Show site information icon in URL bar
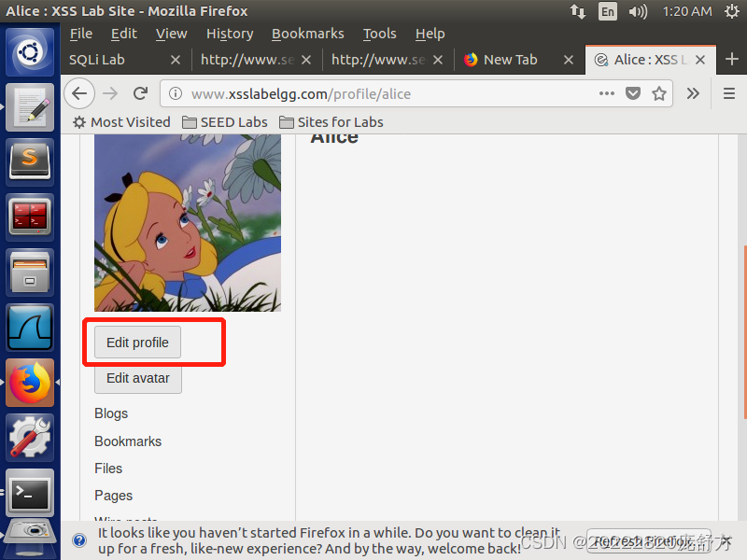The image size is (747, 560). (176, 93)
